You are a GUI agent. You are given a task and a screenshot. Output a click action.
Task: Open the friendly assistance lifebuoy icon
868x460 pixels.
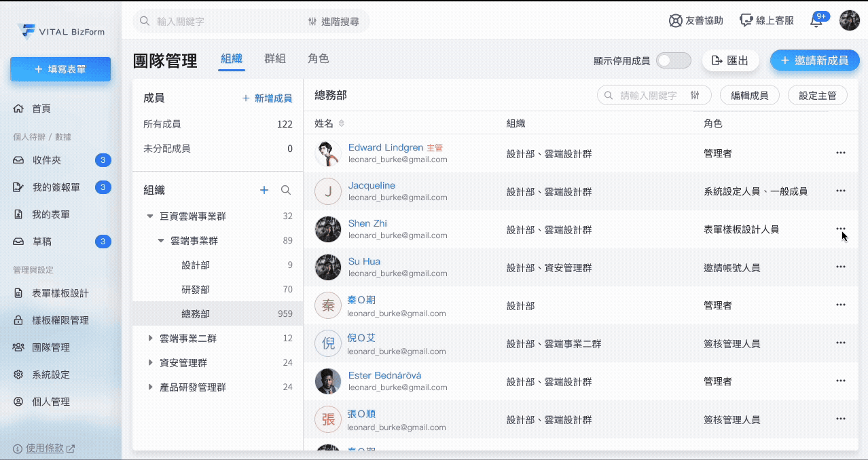[x=675, y=20]
